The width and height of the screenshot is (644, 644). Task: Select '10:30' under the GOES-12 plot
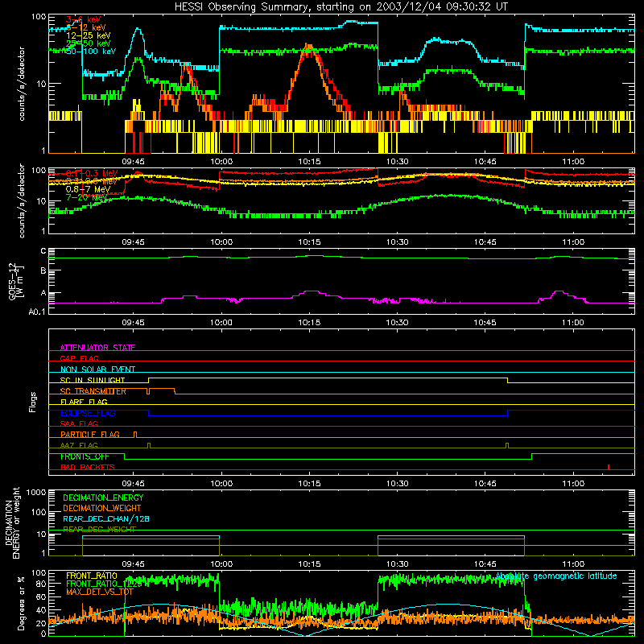pos(397,323)
